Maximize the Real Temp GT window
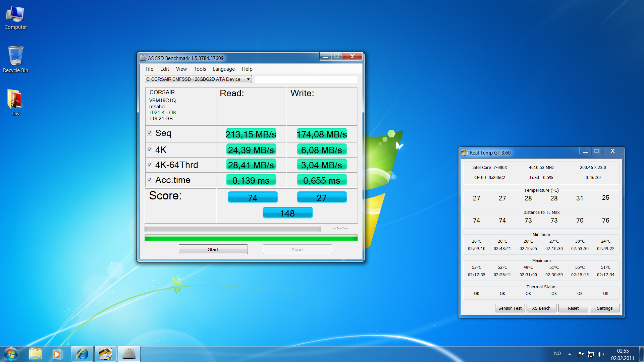The height and width of the screenshot is (362, 644). [x=597, y=151]
